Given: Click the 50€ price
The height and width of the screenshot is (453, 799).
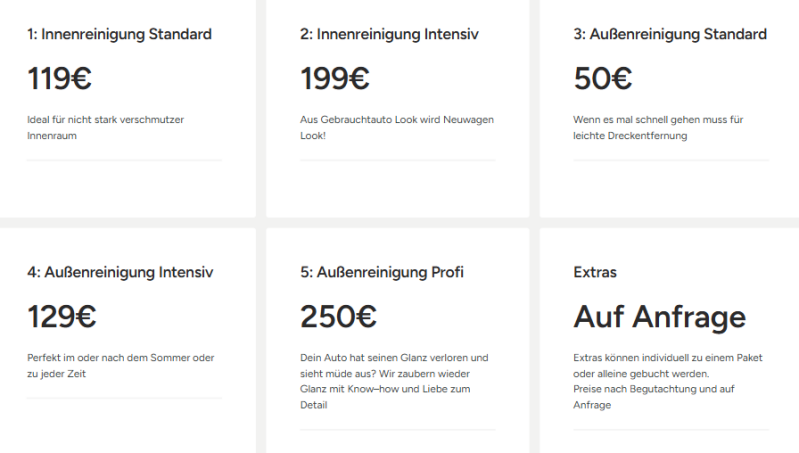Looking at the screenshot, I should point(602,78).
